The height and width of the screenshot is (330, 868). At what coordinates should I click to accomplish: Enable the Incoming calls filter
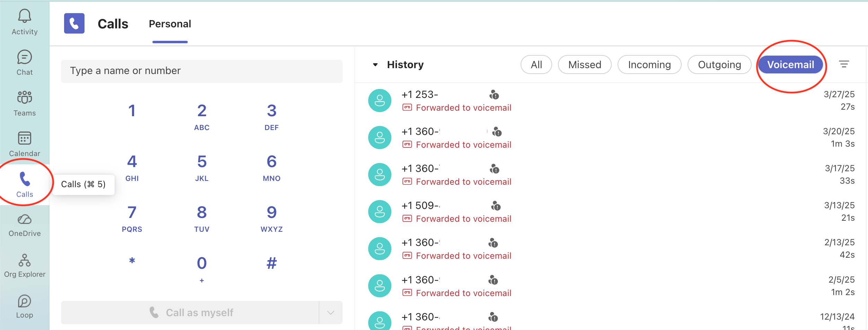[x=649, y=65]
